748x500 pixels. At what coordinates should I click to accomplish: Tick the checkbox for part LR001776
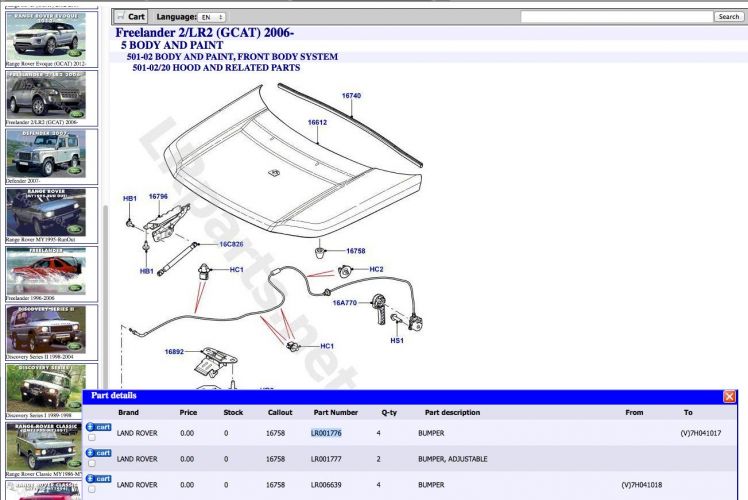(92, 437)
